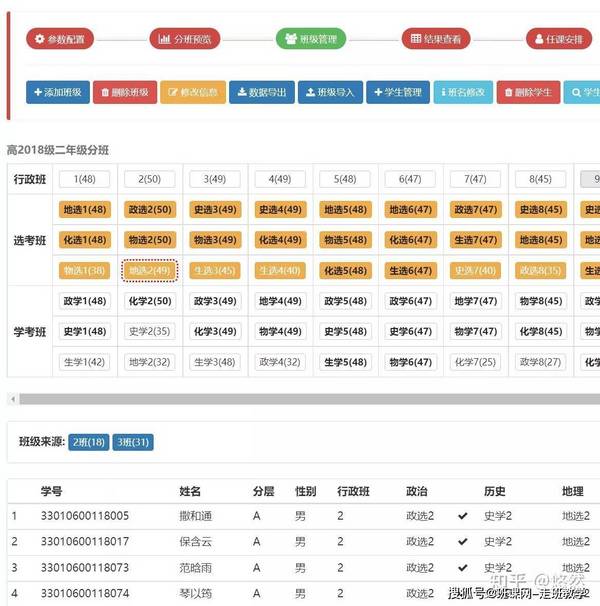This screenshot has height=606, width=600.
Task: Open 学生管理
Action: [398, 92]
